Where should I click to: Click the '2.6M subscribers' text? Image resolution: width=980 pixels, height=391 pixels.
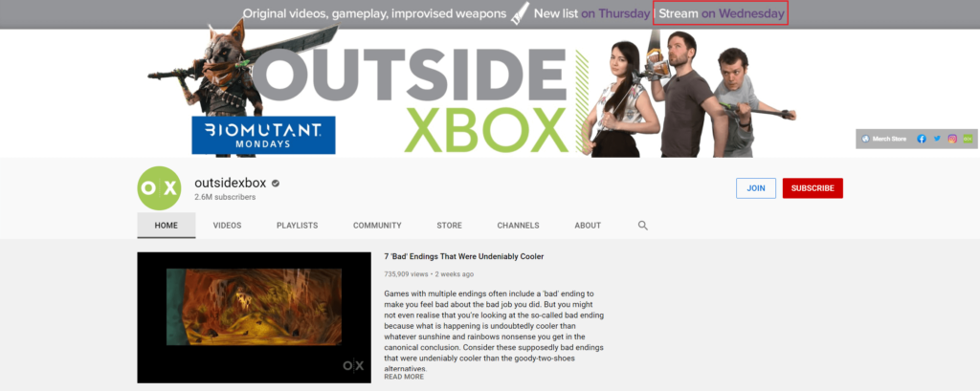click(x=225, y=197)
